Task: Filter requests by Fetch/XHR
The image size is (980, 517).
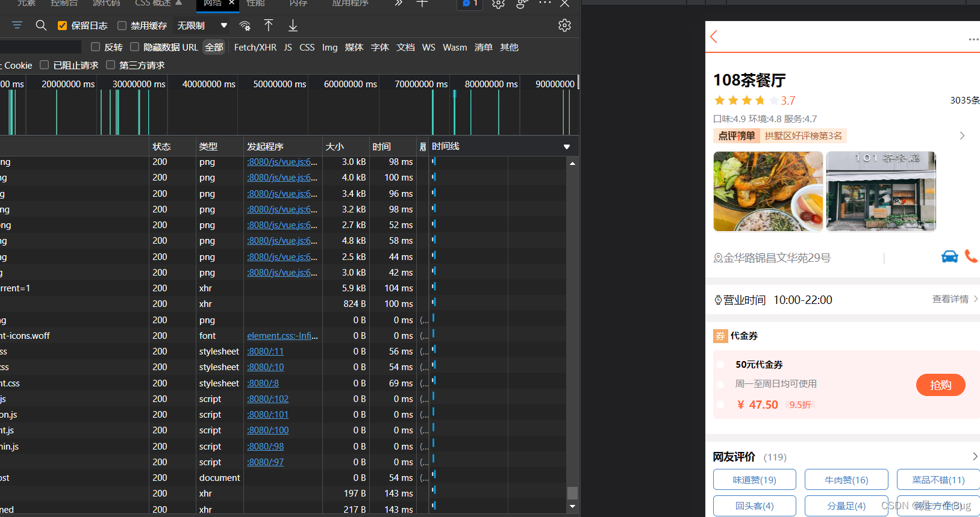Action: [255, 47]
